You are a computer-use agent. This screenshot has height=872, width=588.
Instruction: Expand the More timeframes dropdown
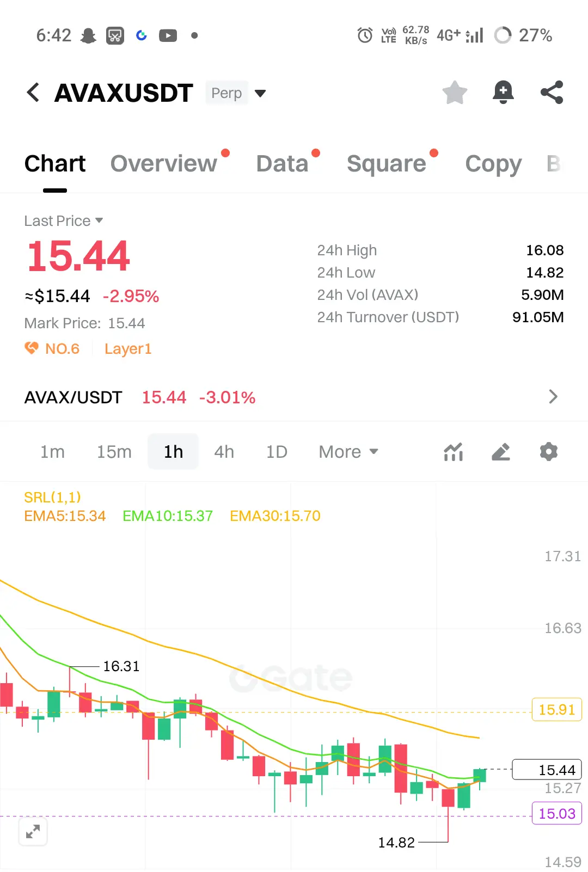click(x=348, y=452)
